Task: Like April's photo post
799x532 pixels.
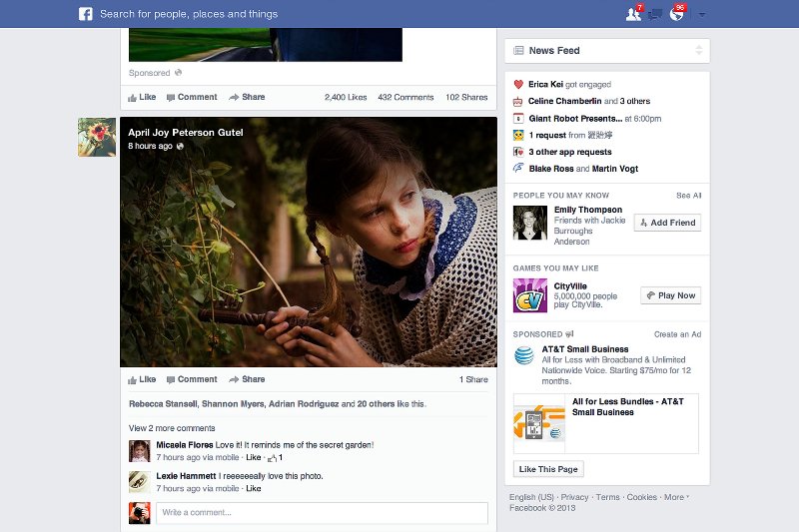Action: coord(142,379)
